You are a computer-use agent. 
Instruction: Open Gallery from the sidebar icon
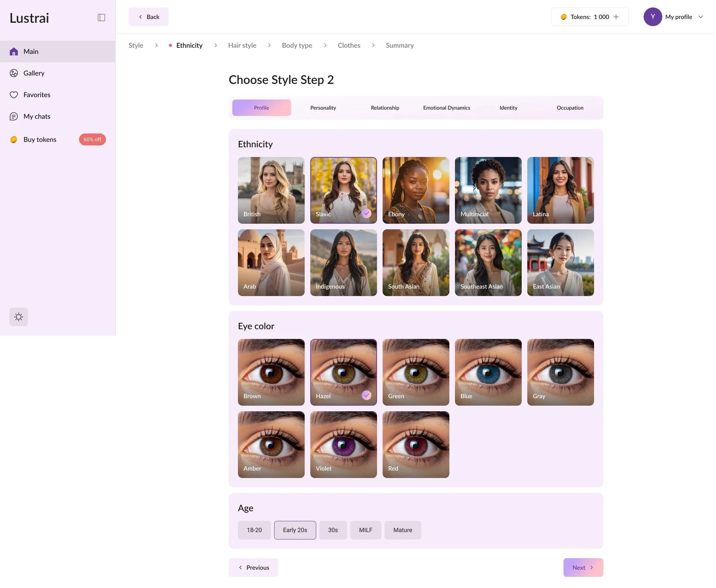click(14, 73)
